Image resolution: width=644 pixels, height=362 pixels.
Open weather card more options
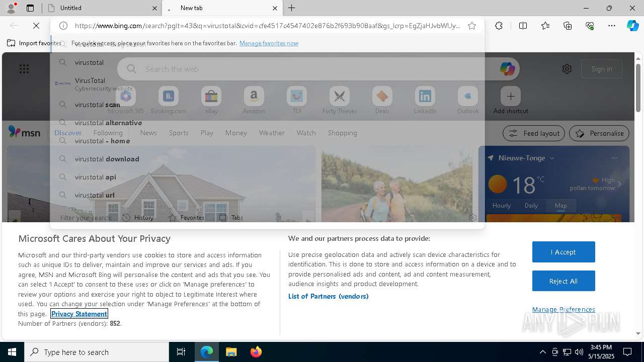(x=614, y=158)
